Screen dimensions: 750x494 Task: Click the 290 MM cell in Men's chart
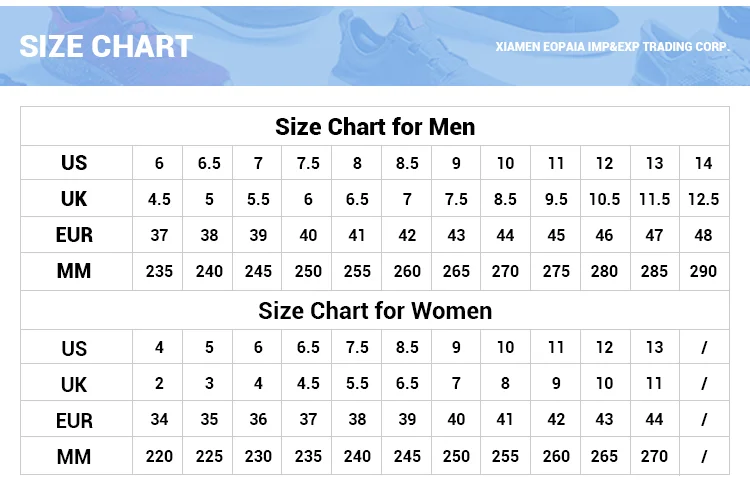tap(703, 271)
